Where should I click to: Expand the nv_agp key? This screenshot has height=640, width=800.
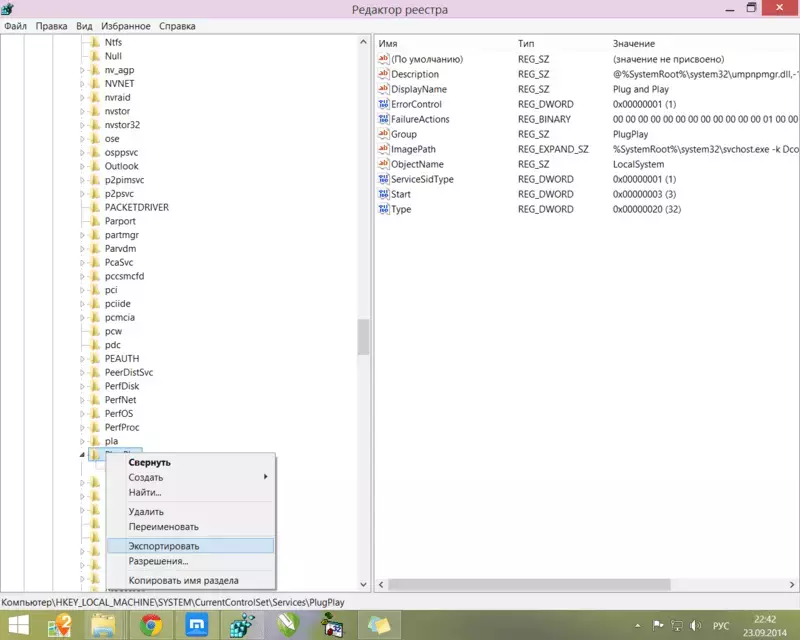click(82, 70)
